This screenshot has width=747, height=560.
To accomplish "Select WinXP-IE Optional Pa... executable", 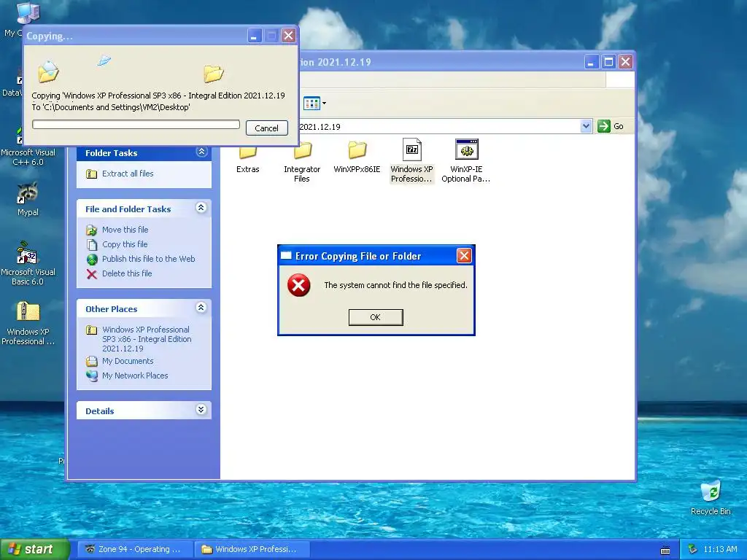I will point(466,161).
